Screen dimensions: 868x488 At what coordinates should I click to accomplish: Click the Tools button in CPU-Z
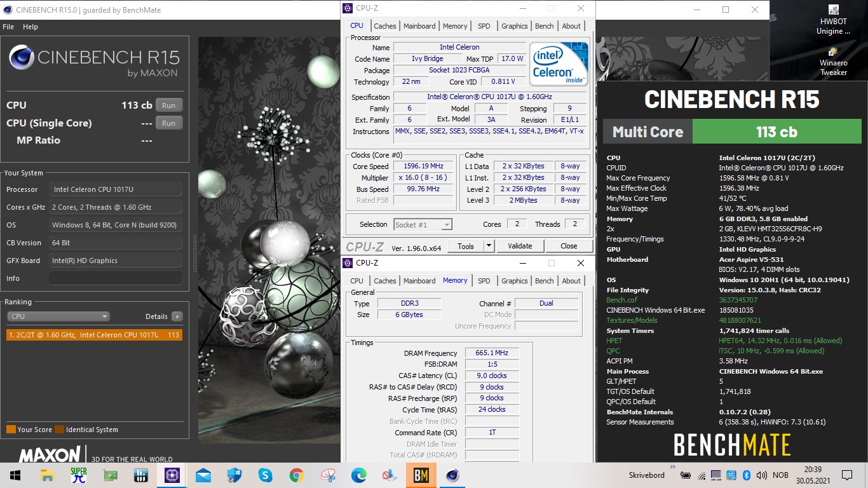coord(466,246)
